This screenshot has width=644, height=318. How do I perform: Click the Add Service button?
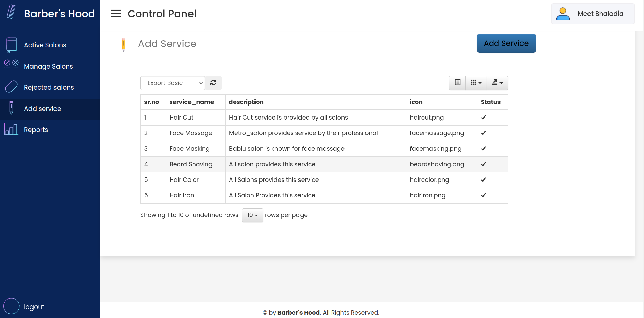pos(506,43)
